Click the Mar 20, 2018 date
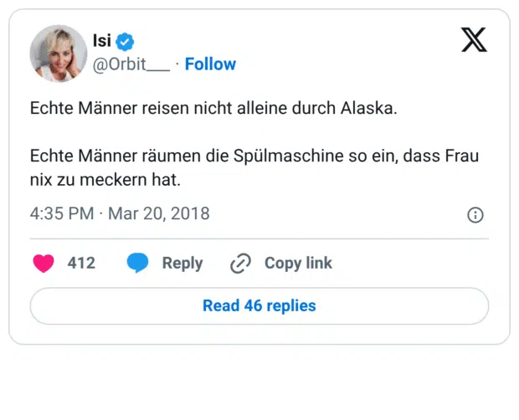The image size is (519, 420). tap(158, 214)
